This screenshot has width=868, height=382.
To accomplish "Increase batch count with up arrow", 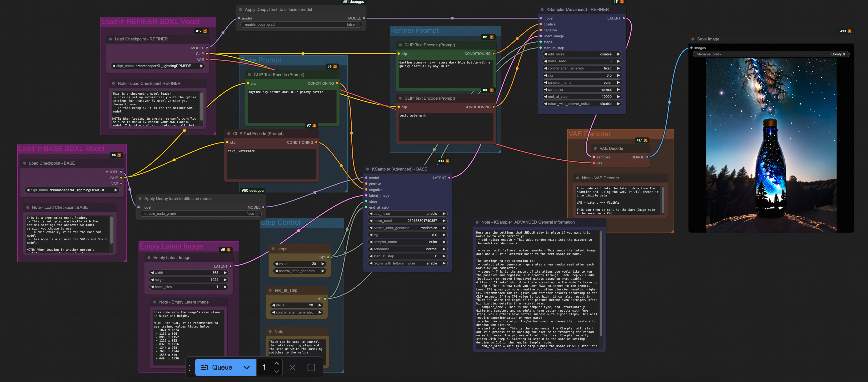I will pyautogui.click(x=276, y=363).
